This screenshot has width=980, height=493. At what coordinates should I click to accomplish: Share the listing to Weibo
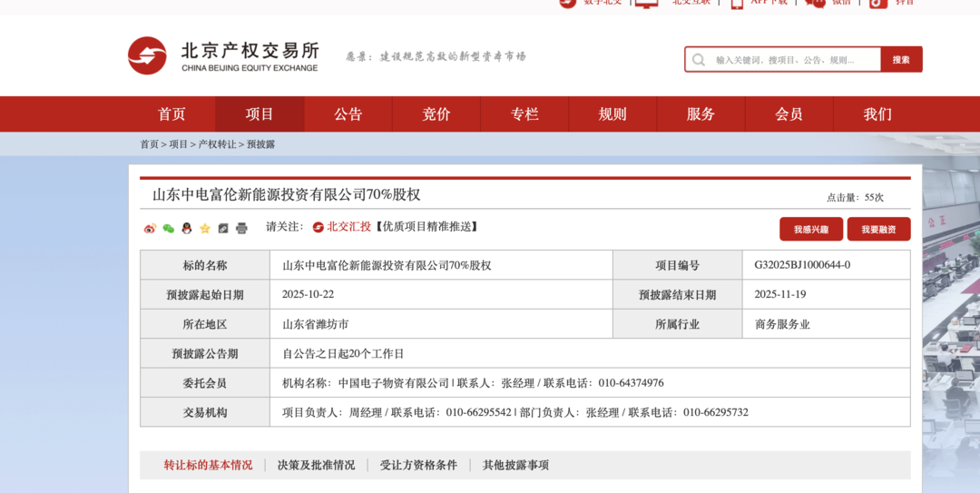[150, 228]
